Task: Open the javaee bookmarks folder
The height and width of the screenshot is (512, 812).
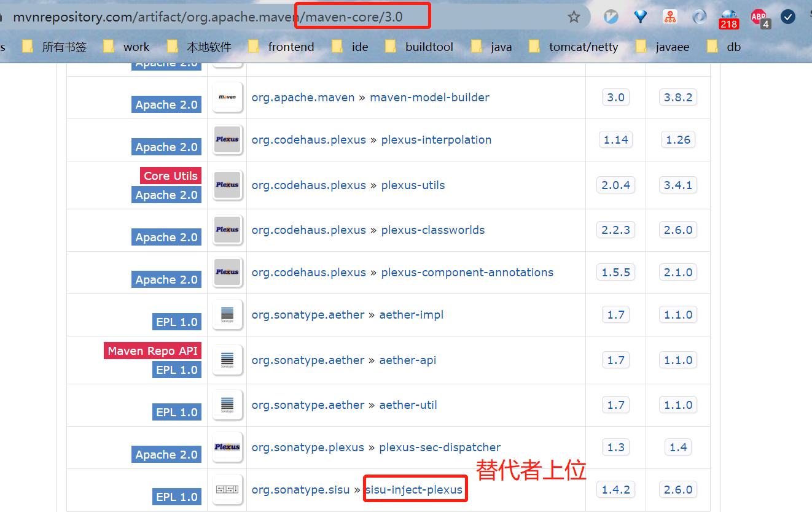Action: point(663,47)
